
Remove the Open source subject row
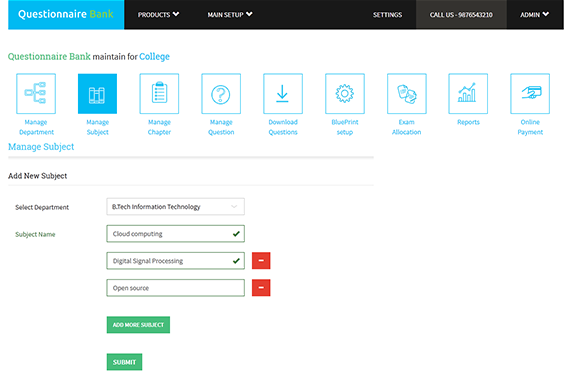(x=261, y=288)
